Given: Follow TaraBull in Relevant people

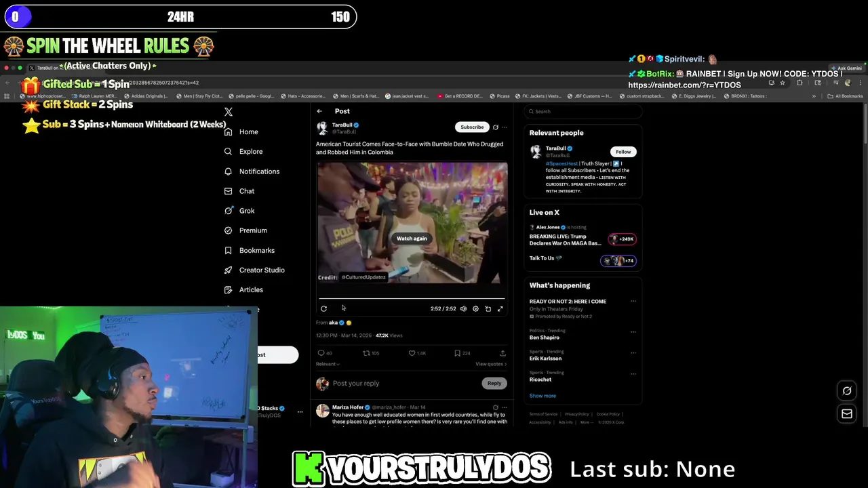Looking at the screenshot, I should coord(623,152).
